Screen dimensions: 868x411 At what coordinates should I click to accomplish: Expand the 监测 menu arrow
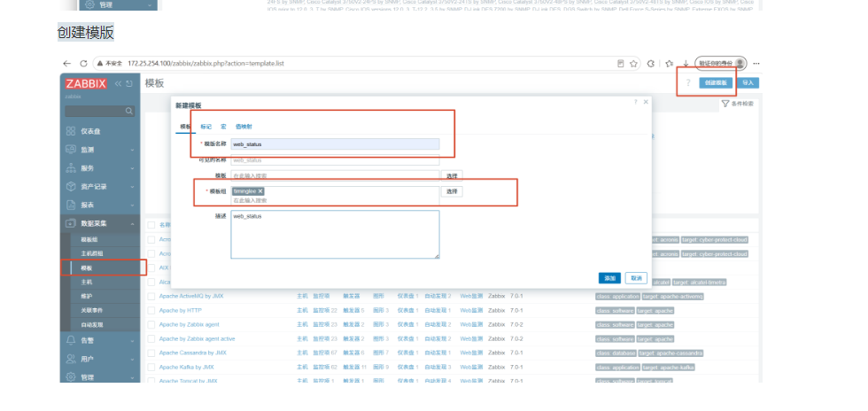tap(132, 150)
